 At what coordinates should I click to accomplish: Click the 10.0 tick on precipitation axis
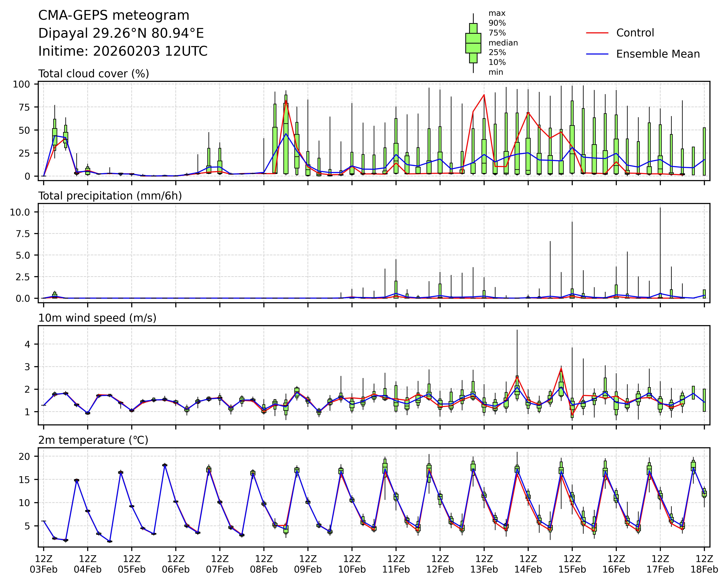tap(20, 212)
